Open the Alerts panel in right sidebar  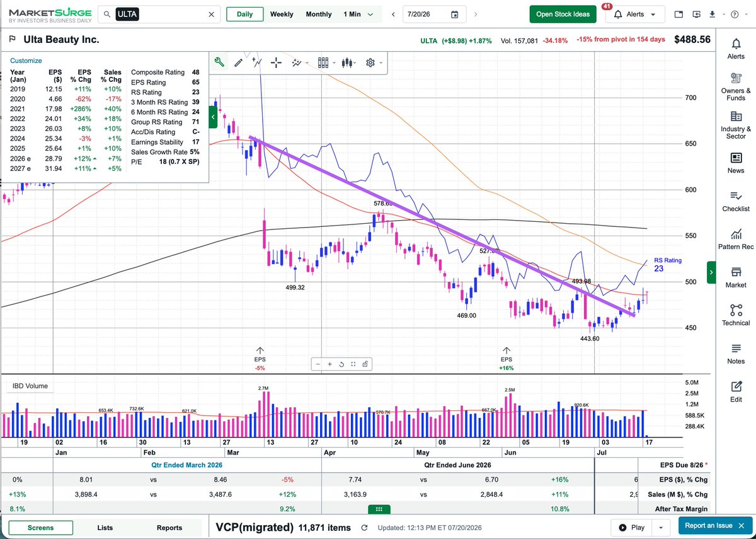[736, 49]
